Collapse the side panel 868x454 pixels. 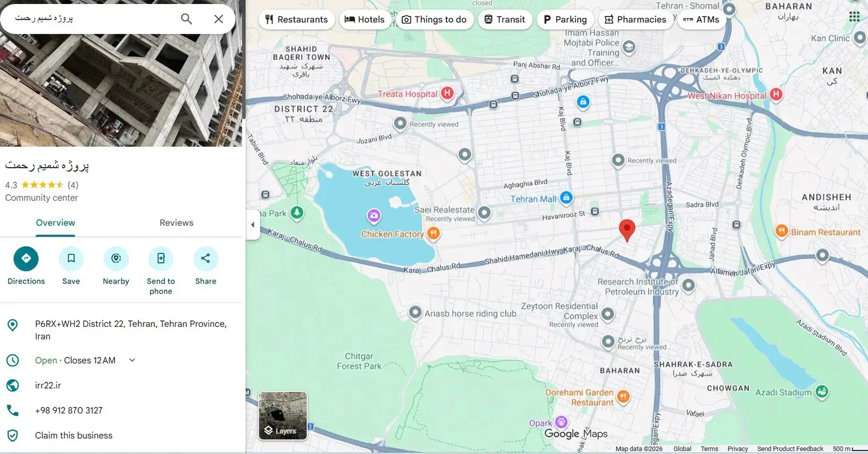click(253, 225)
